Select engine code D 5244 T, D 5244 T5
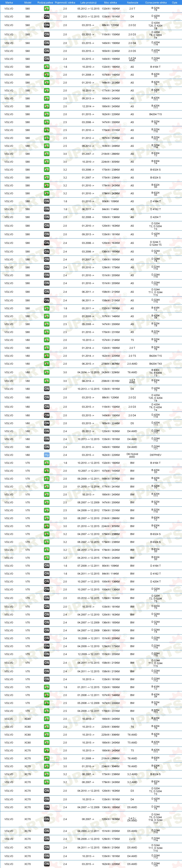 pos(155,243)
